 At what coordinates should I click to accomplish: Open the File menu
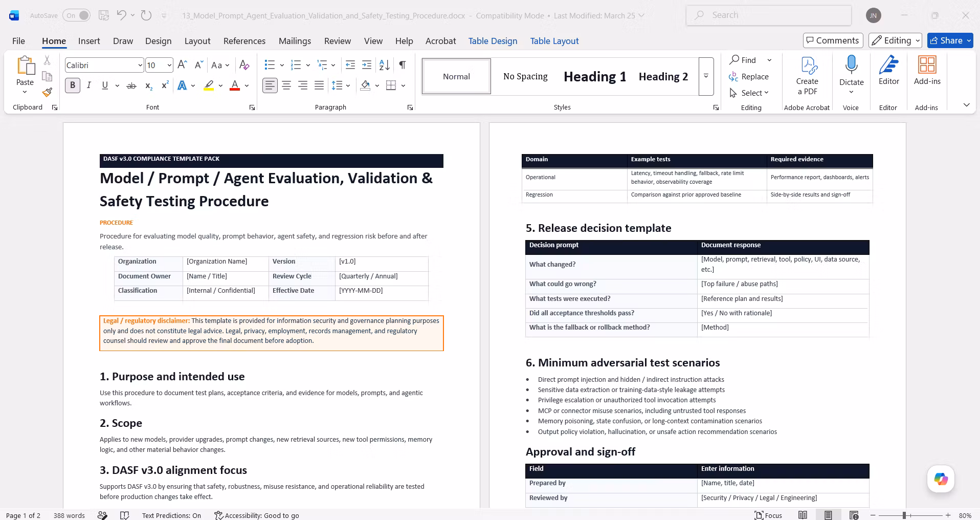pyautogui.click(x=18, y=41)
